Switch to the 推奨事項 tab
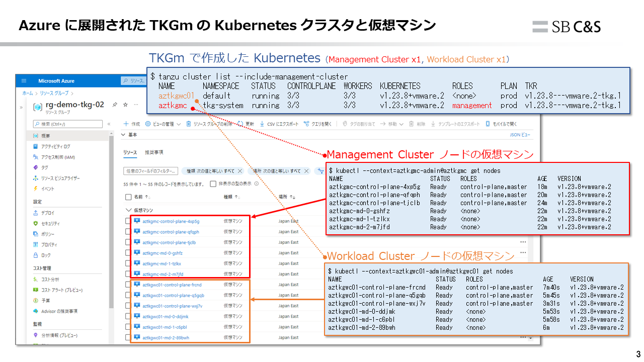Screen dimensions: 644x362 (153, 152)
